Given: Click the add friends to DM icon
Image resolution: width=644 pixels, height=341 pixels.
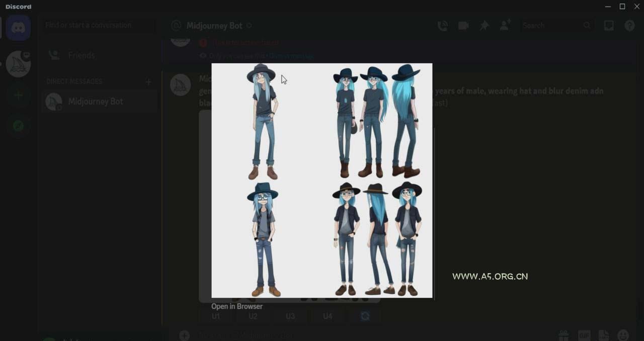Looking at the screenshot, I should tap(505, 26).
